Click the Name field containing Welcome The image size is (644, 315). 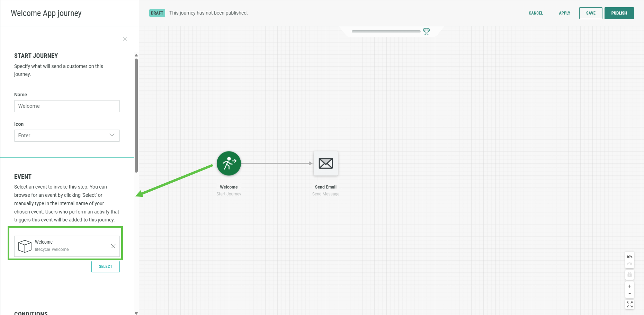(x=67, y=106)
